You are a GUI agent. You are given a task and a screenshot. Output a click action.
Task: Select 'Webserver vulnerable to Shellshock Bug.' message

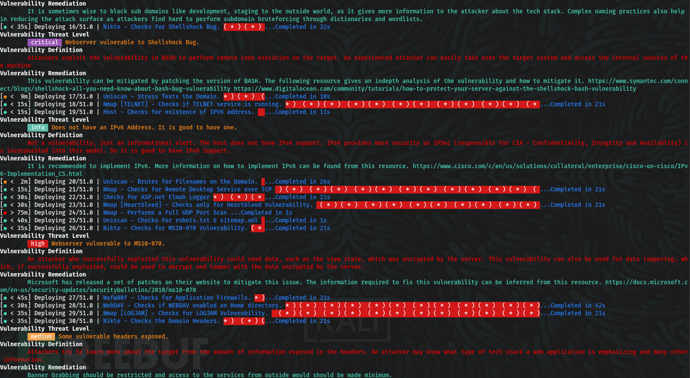coord(132,42)
